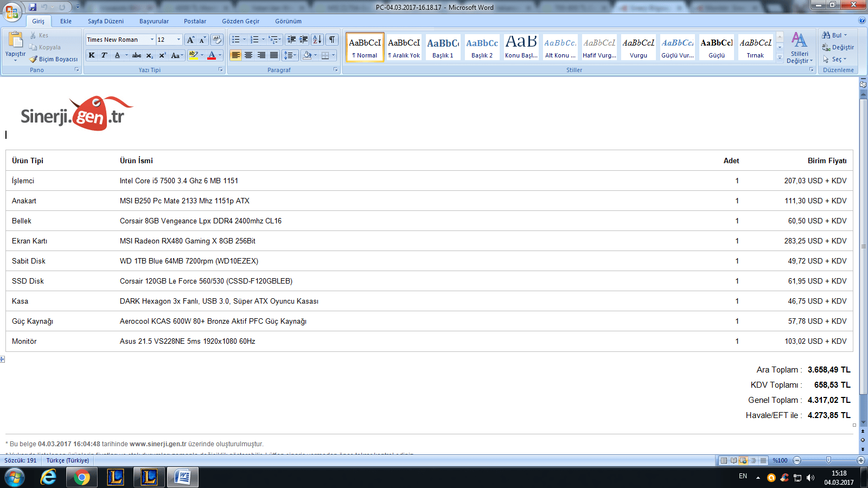Click the volume speaker tray icon
This screenshot has width=868, height=488.
[810, 478]
